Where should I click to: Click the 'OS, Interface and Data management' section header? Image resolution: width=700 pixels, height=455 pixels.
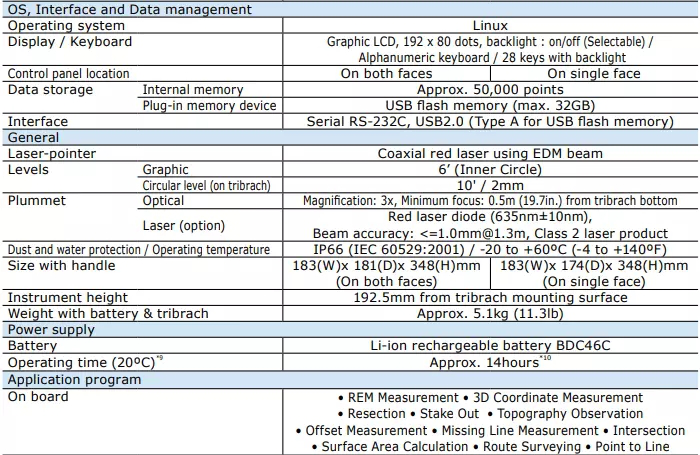[129, 9]
